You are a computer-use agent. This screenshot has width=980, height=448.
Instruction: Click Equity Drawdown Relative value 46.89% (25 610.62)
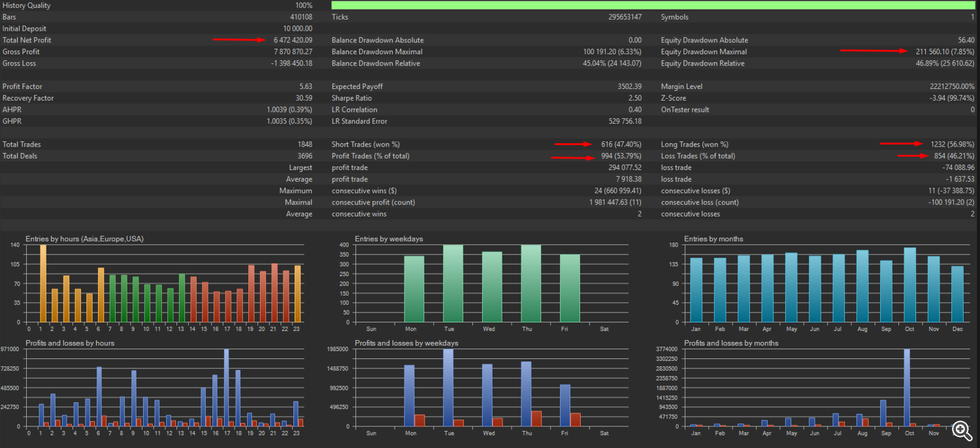tap(945, 63)
